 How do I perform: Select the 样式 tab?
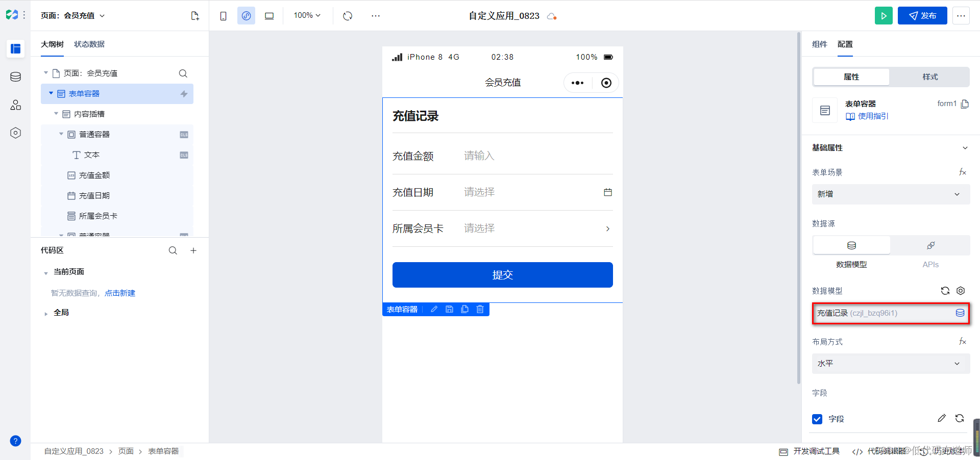(x=930, y=77)
